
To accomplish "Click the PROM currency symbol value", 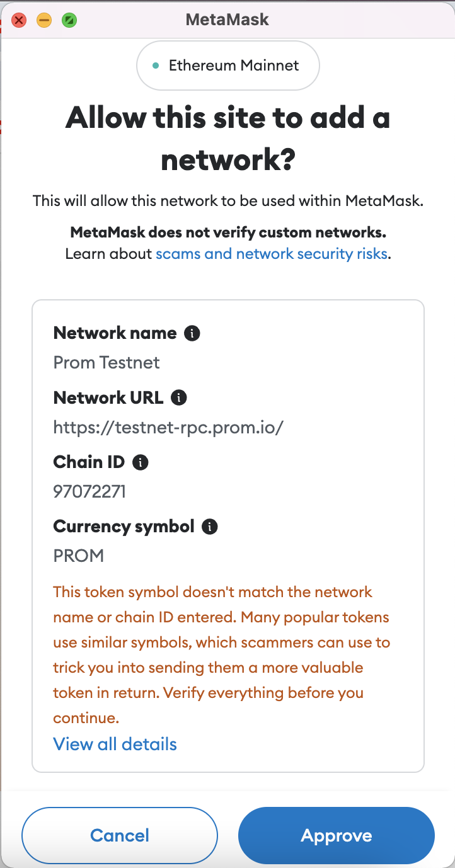I will [x=78, y=556].
